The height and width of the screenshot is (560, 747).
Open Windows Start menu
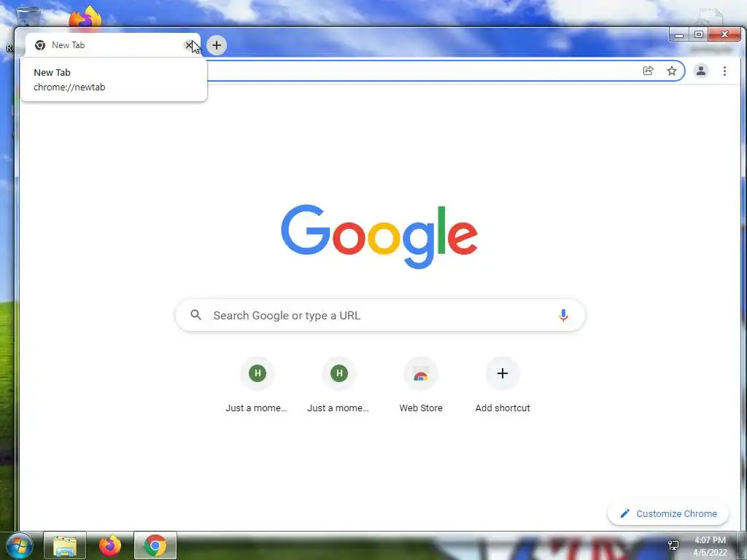pos(19,545)
